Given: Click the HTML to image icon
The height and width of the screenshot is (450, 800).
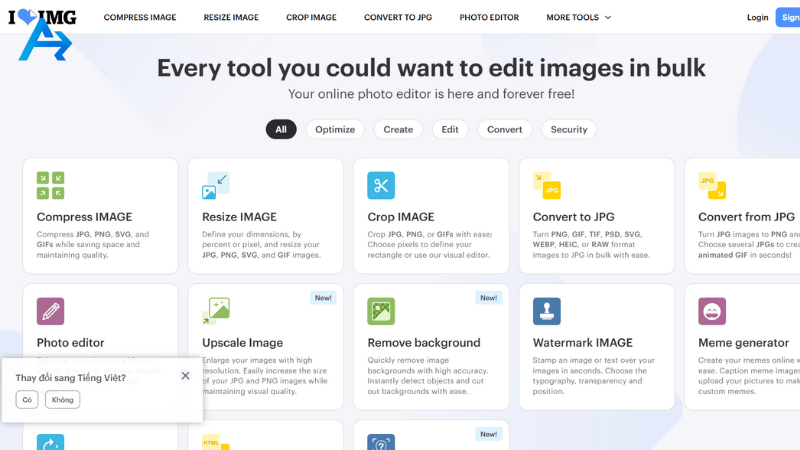Looking at the screenshot, I should click(216, 442).
